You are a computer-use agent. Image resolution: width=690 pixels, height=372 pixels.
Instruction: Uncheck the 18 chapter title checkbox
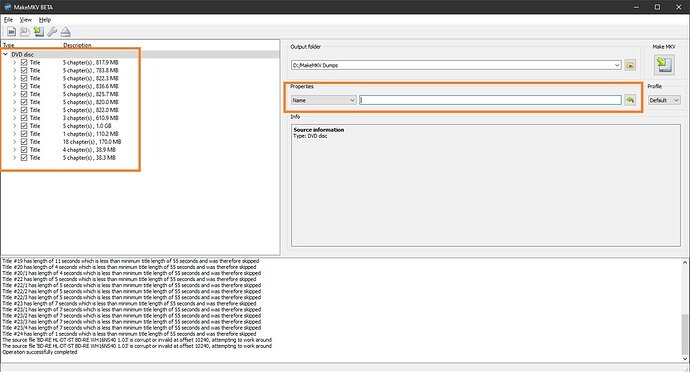pyautogui.click(x=24, y=142)
